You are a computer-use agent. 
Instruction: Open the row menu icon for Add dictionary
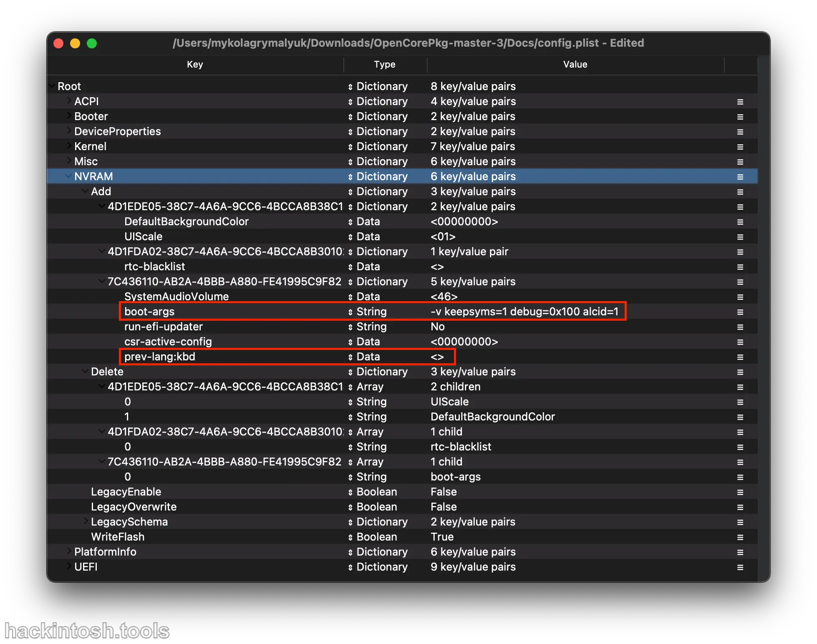pos(740,192)
